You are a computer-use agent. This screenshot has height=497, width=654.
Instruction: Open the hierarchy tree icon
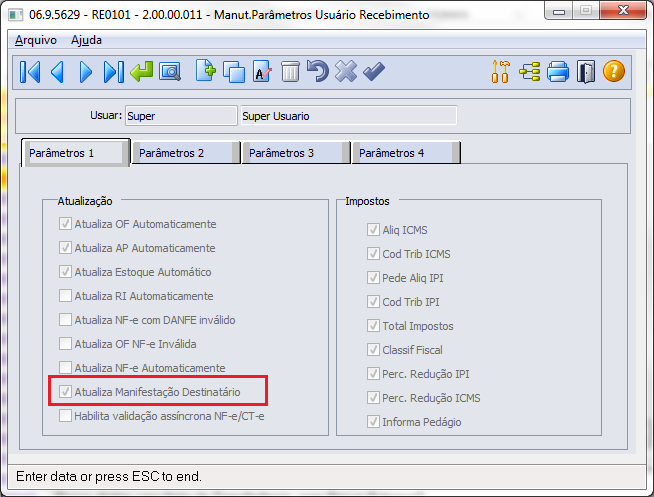(x=530, y=71)
